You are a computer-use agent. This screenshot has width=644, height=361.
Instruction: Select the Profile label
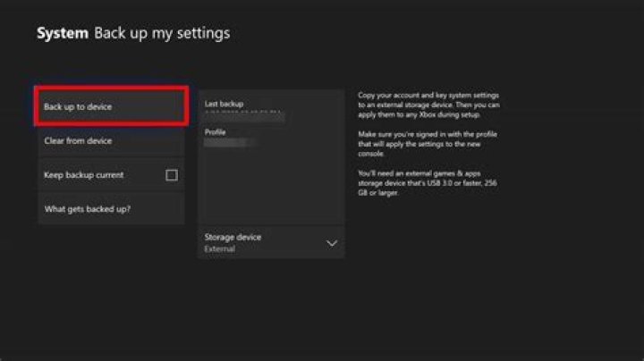[216, 131]
